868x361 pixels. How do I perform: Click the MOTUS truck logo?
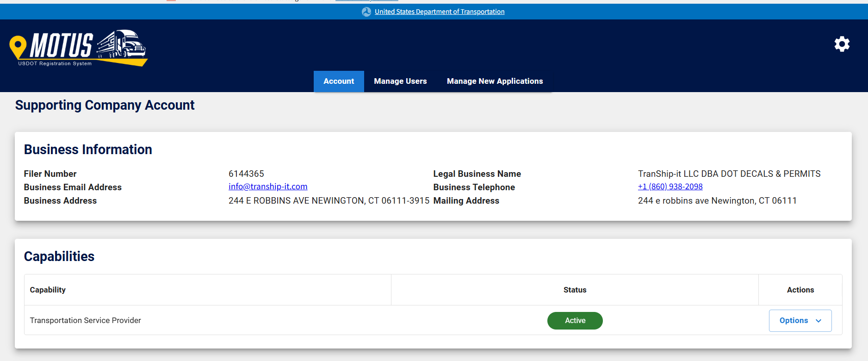(78, 48)
